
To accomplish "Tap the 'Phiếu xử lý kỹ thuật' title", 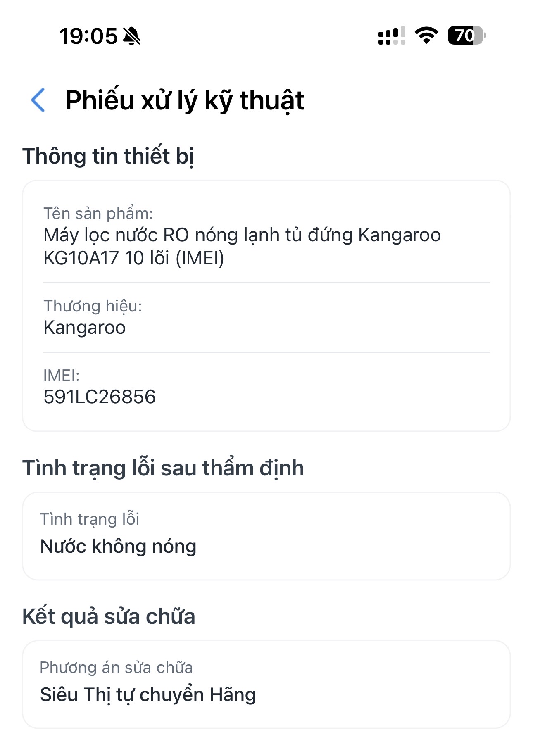I will coord(185,100).
